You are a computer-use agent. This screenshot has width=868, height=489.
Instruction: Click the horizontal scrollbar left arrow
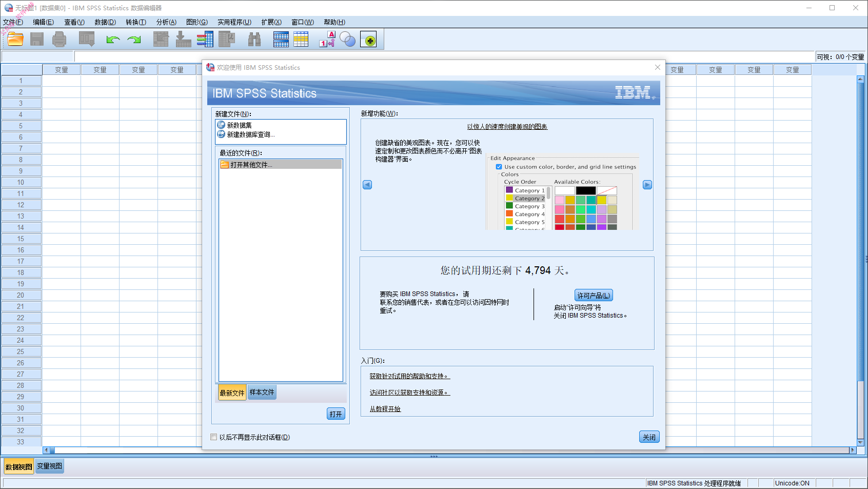click(x=46, y=450)
